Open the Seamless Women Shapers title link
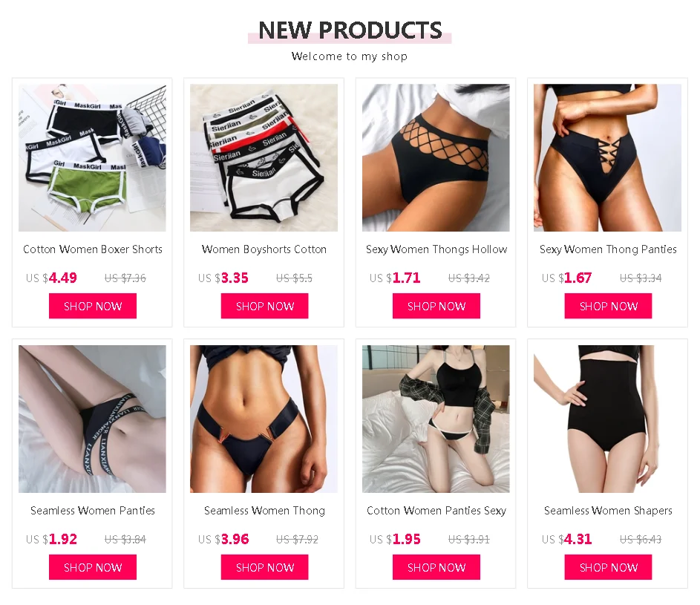This screenshot has height=605, width=700. [608, 510]
